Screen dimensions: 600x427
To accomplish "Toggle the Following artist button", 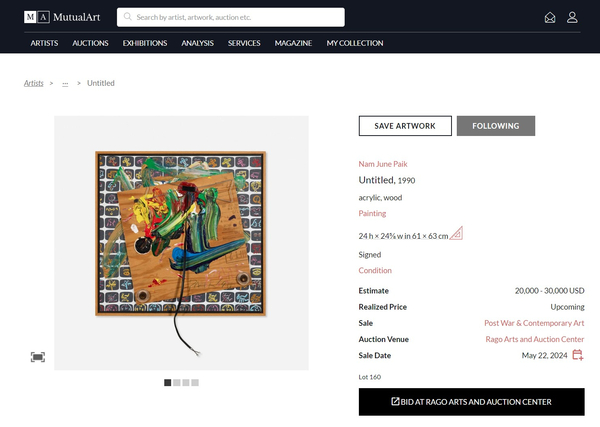I will click(495, 126).
